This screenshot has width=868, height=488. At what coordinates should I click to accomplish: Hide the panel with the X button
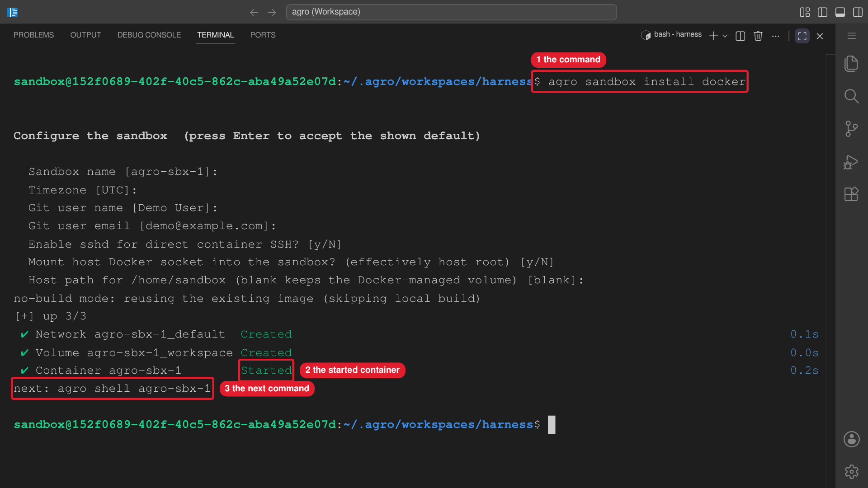[820, 36]
